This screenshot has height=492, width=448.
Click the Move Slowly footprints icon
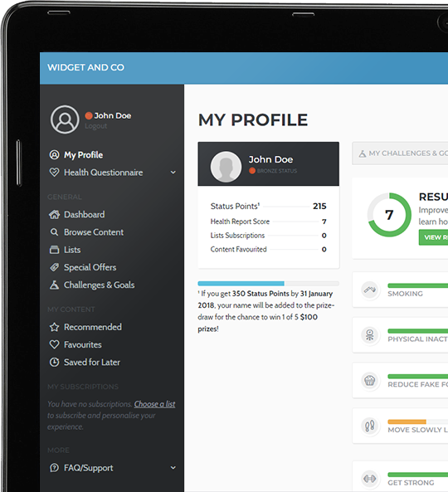tap(369, 426)
